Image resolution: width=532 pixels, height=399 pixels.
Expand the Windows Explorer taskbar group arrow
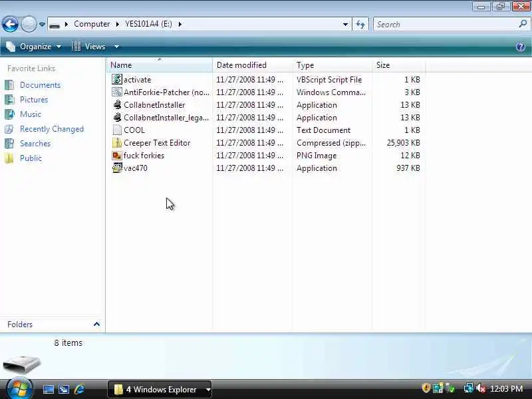(208, 390)
